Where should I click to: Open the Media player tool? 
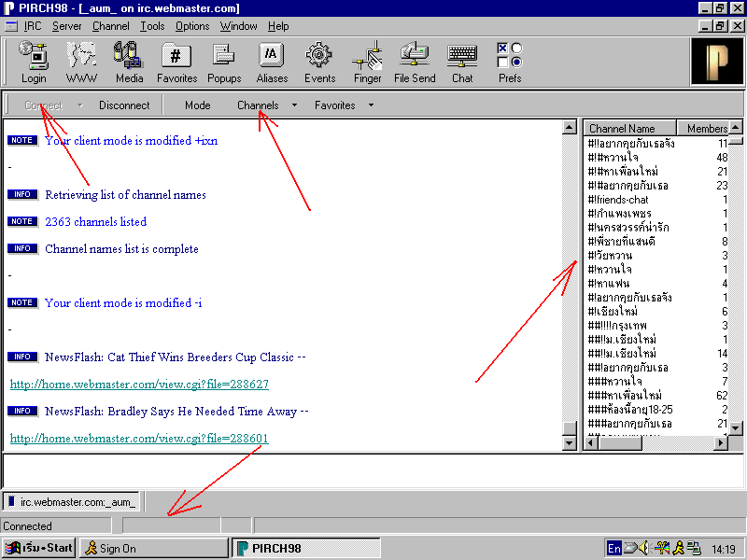coord(129,62)
